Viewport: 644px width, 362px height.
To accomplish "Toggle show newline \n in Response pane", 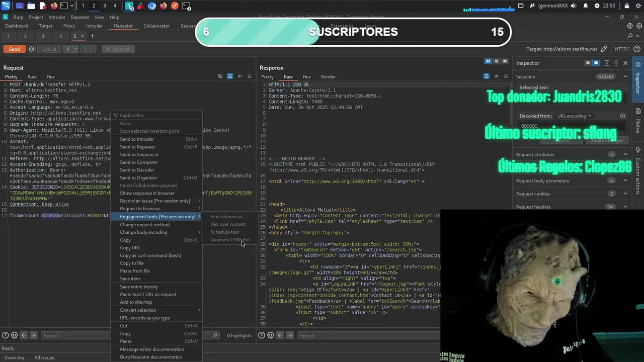I will pos(496,76).
